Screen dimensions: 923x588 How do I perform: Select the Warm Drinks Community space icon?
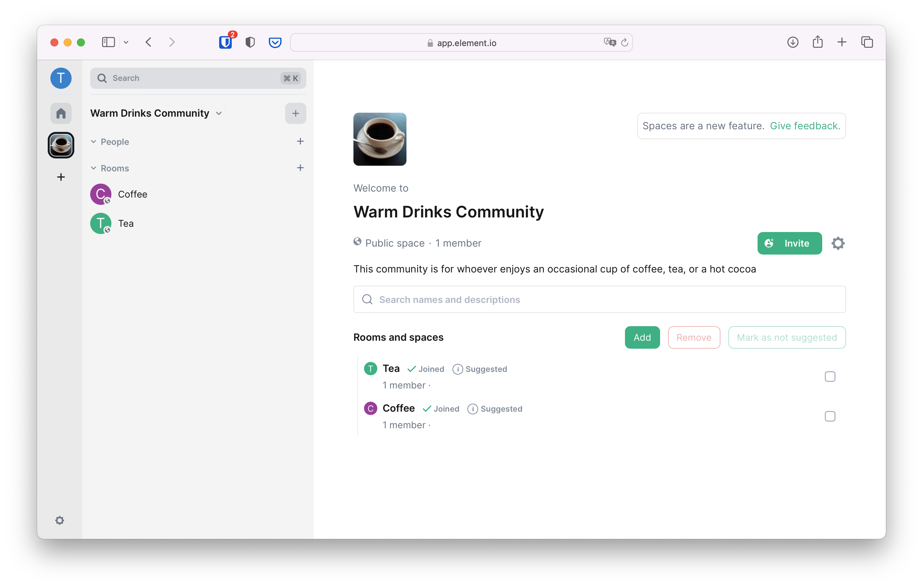click(61, 145)
